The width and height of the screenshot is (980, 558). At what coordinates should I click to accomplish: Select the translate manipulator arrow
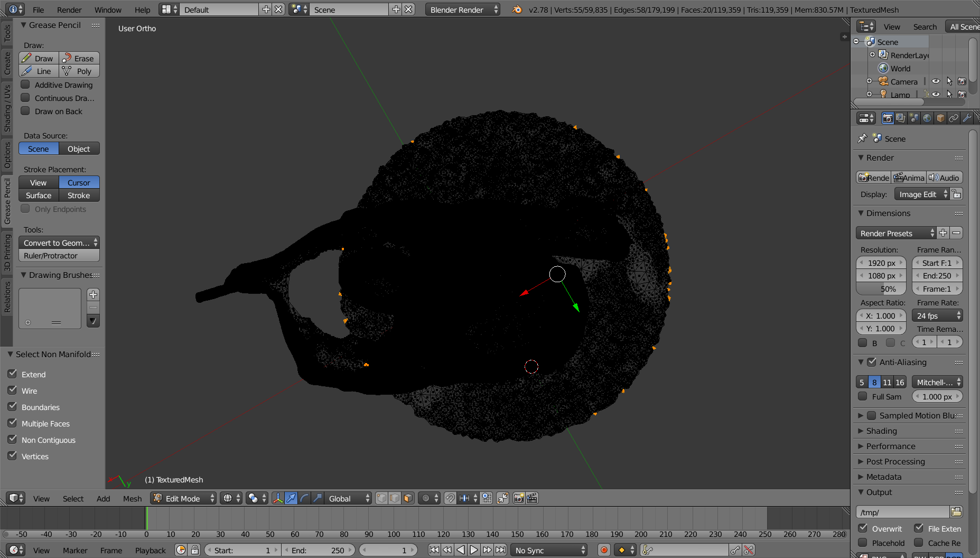click(x=291, y=498)
